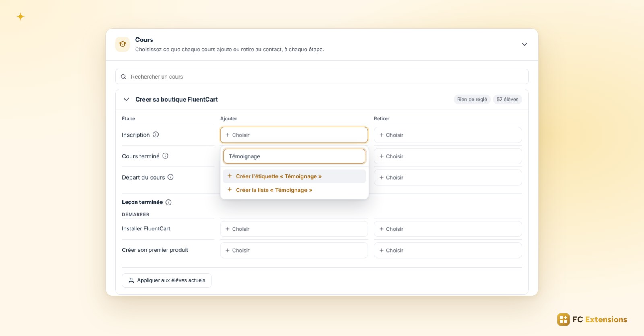The width and height of the screenshot is (644, 336).
Task: Click the DÉMARRER section label
Action: pos(136,214)
